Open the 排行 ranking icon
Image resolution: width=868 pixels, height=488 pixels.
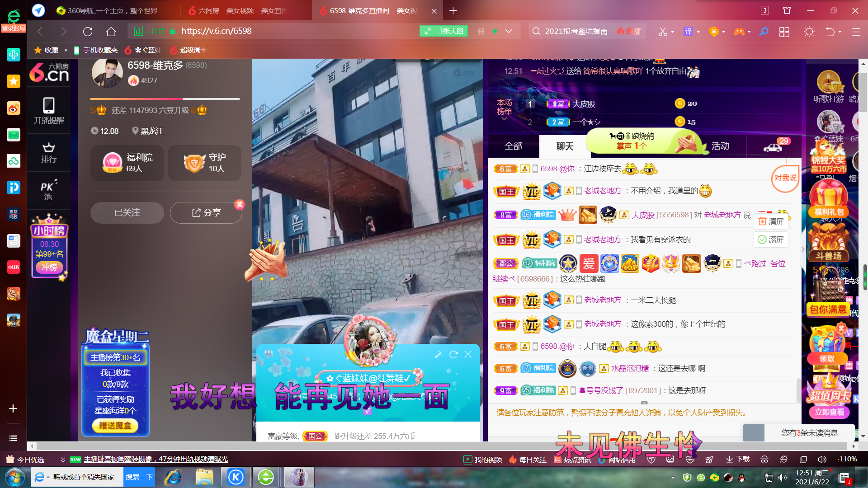pyautogui.click(x=49, y=153)
